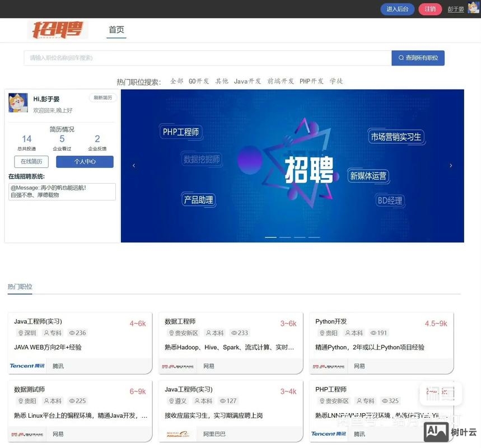Viewport: 481px width, 448px height.
Task: Click the eye view-count icon on 数据工程师 card
Action: coord(236,332)
